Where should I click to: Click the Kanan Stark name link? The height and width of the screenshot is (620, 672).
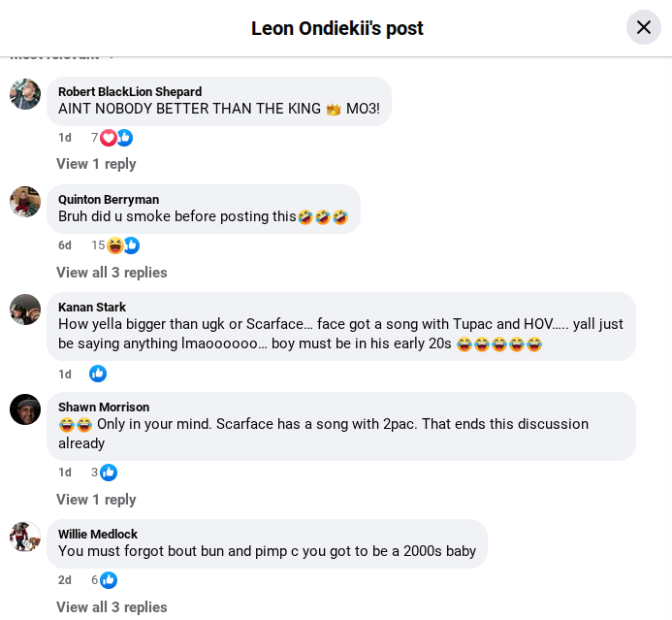click(92, 307)
